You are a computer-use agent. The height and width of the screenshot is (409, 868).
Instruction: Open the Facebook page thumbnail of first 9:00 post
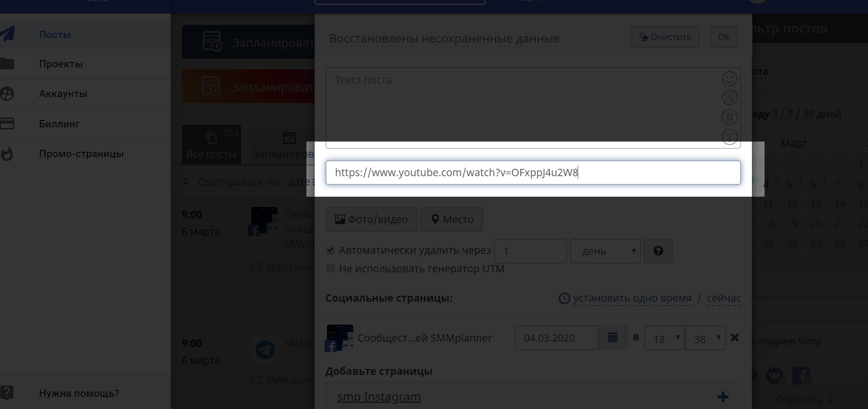(264, 222)
